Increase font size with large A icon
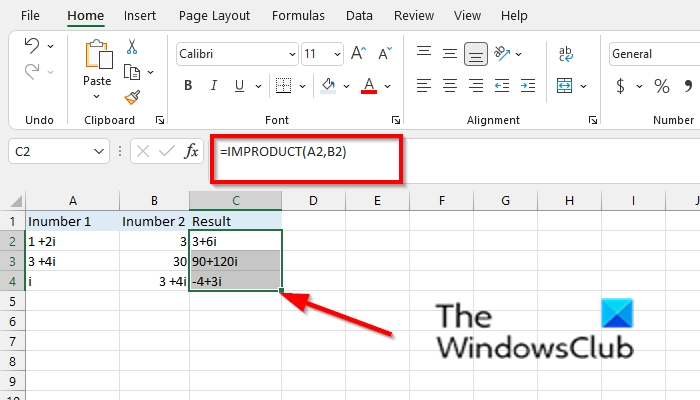 coord(358,54)
